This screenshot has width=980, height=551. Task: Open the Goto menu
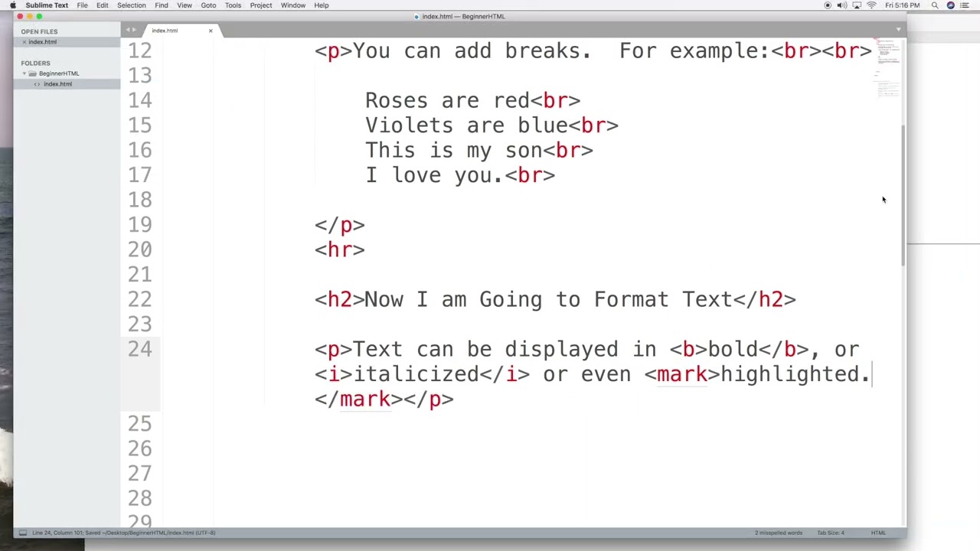(208, 5)
